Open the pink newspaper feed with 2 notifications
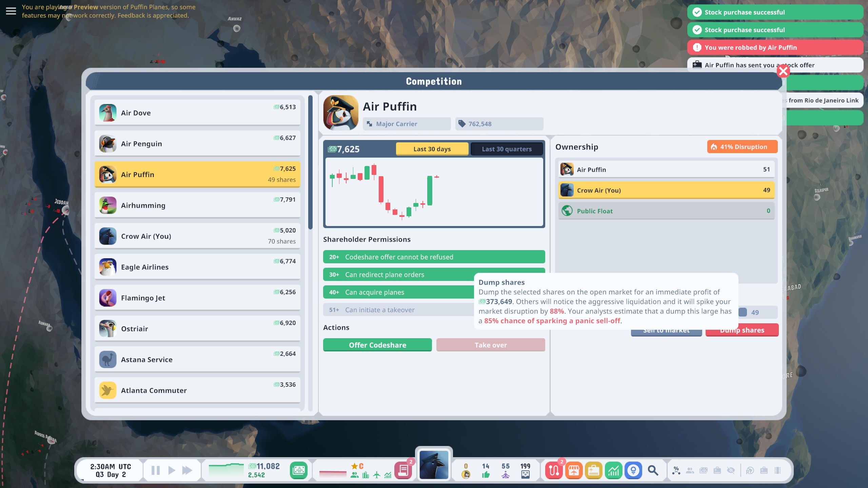Screen dimensions: 868x488 pos(403,470)
